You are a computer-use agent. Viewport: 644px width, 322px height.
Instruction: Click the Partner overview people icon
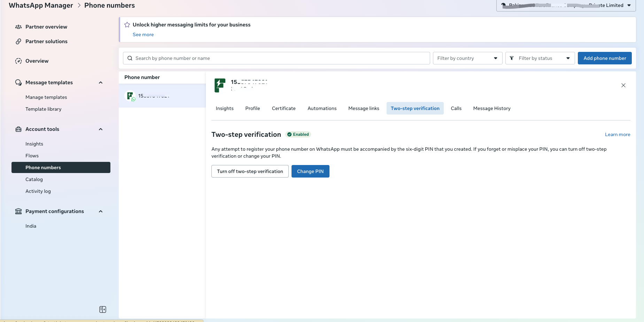pyautogui.click(x=18, y=27)
